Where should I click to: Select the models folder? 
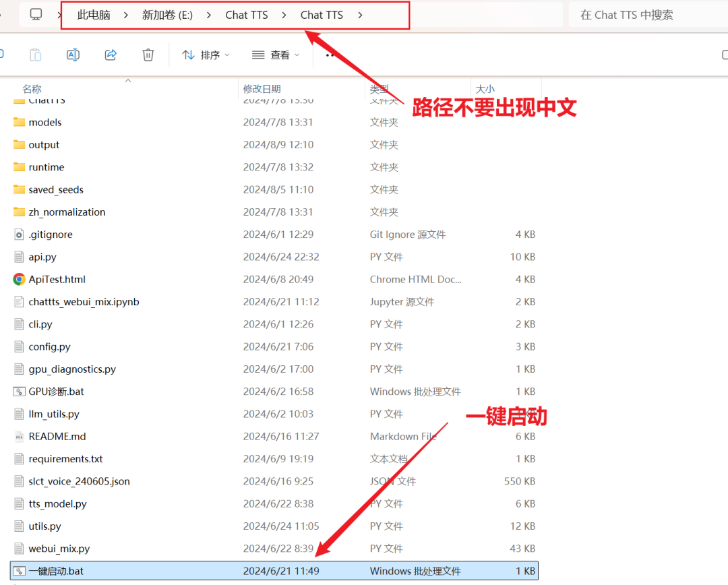(45, 122)
